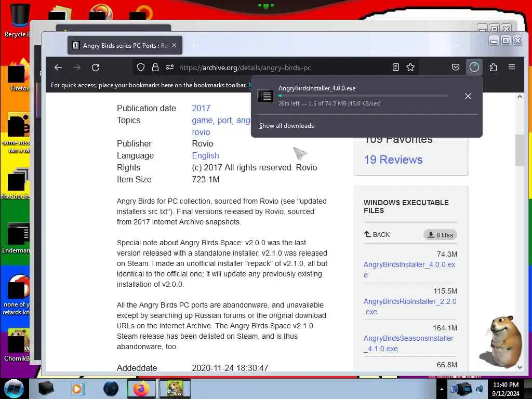
Task: Open the Recycle Bin desktop icon
Action: click(x=17, y=20)
